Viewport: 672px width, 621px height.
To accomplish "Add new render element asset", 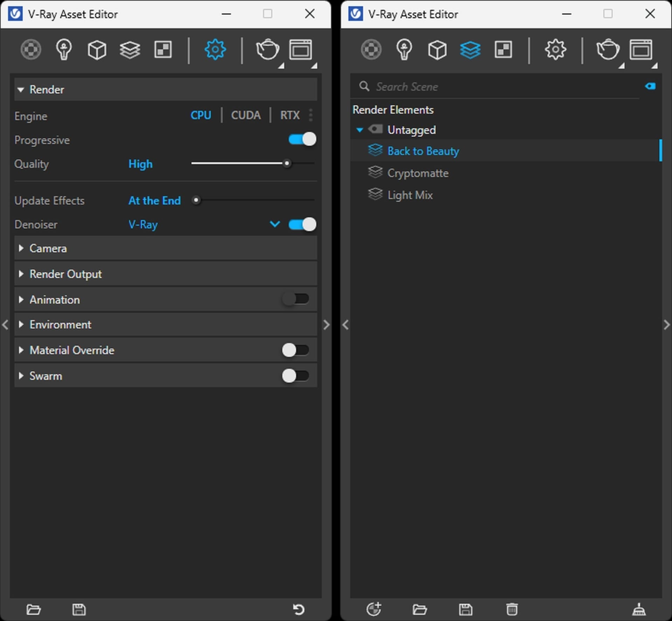I will [373, 609].
